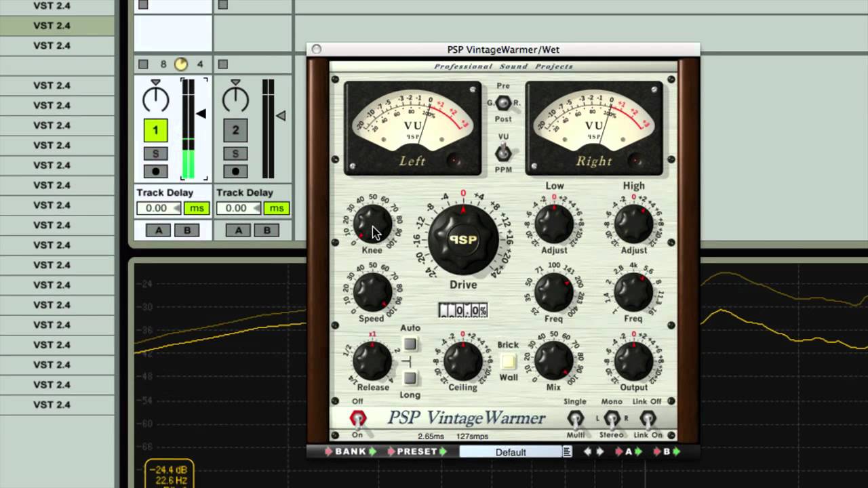Solo track 2 with its S button
Screen dimensions: 868x488
235,154
